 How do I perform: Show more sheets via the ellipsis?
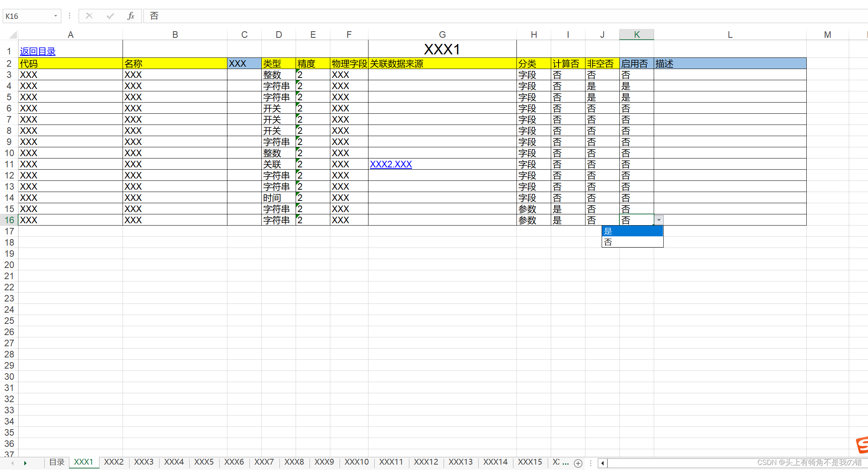point(565,463)
